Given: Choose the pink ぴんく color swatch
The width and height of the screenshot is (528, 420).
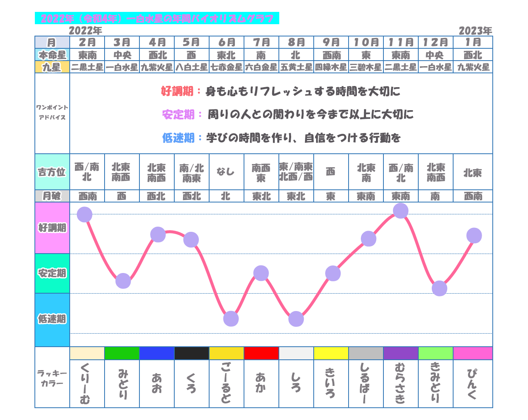Looking at the screenshot, I should point(473,353).
